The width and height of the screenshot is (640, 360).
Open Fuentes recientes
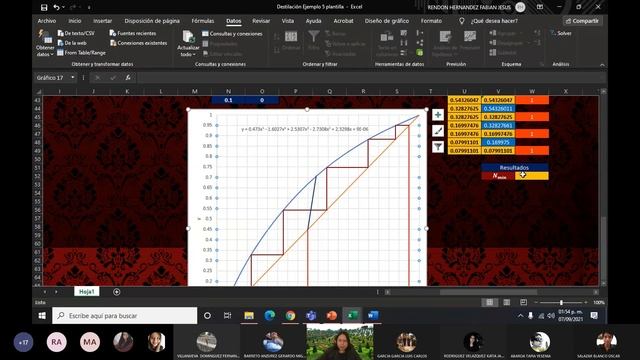133,33
